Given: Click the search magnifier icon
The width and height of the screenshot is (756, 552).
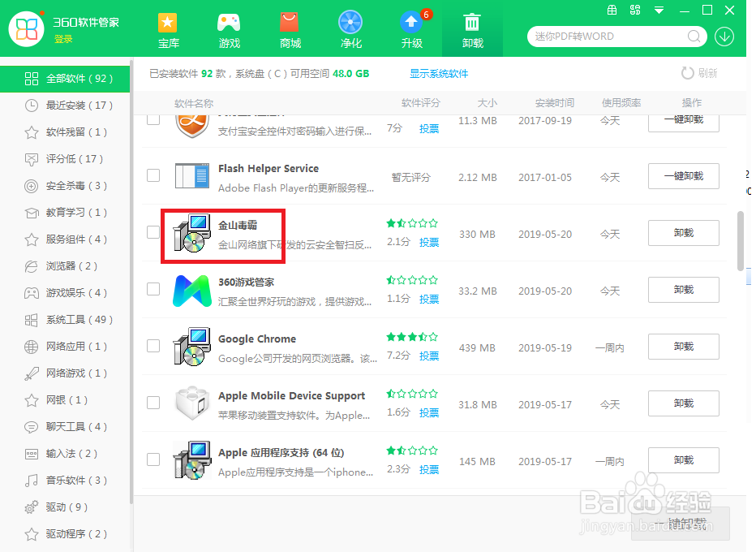Looking at the screenshot, I should point(694,37).
